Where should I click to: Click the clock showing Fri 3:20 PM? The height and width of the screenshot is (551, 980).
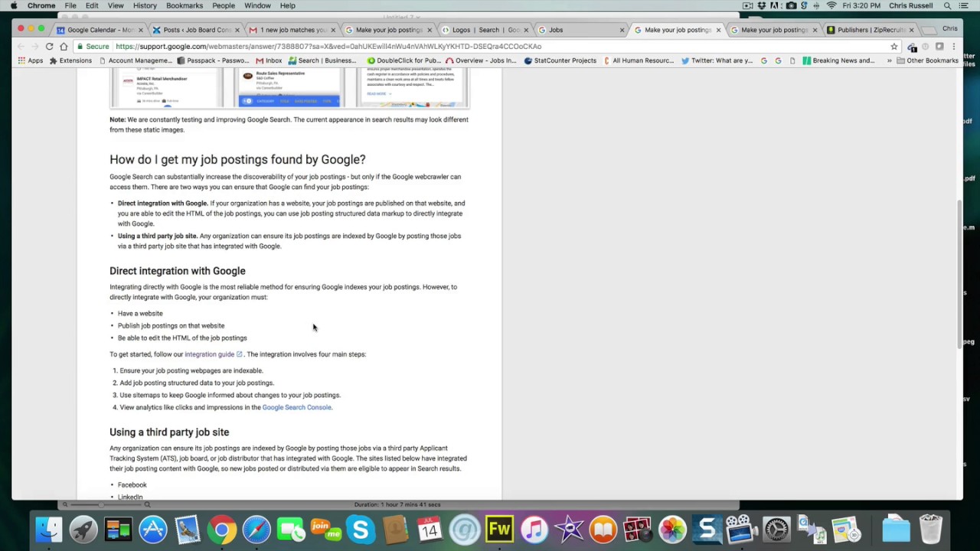[861, 5]
